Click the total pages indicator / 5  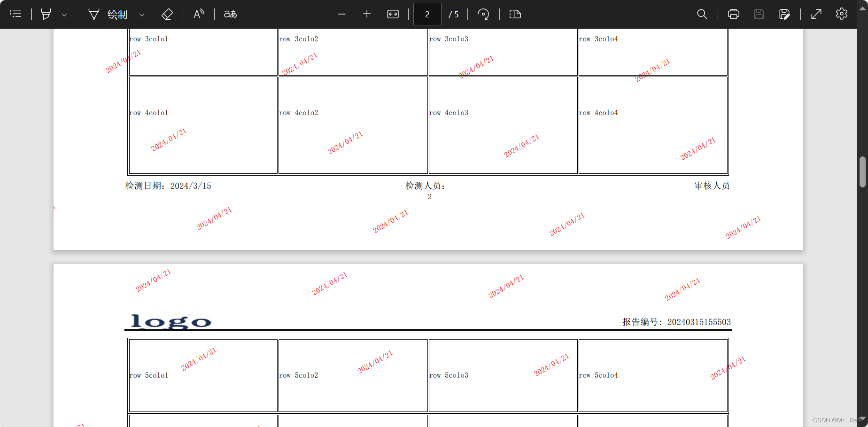[454, 15]
